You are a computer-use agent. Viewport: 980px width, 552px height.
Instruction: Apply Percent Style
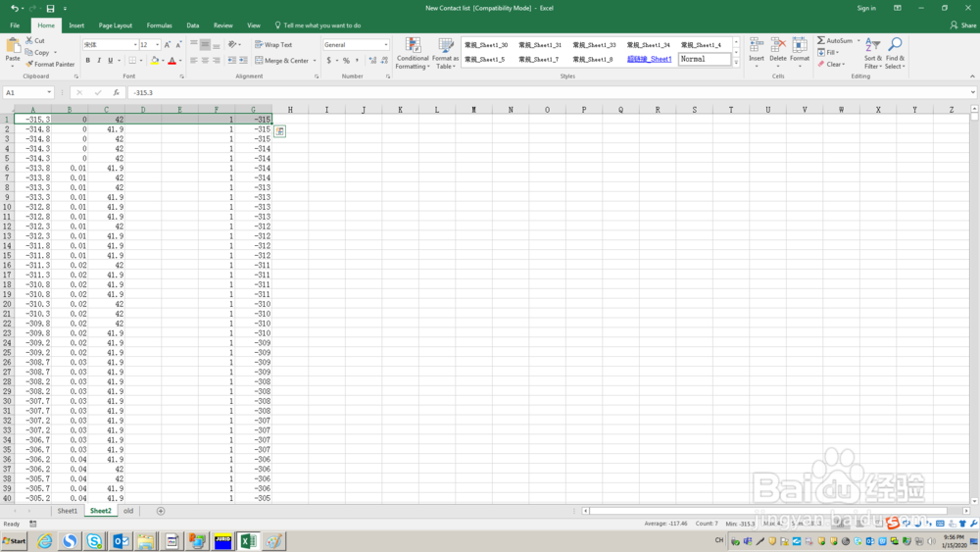click(x=346, y=61)
